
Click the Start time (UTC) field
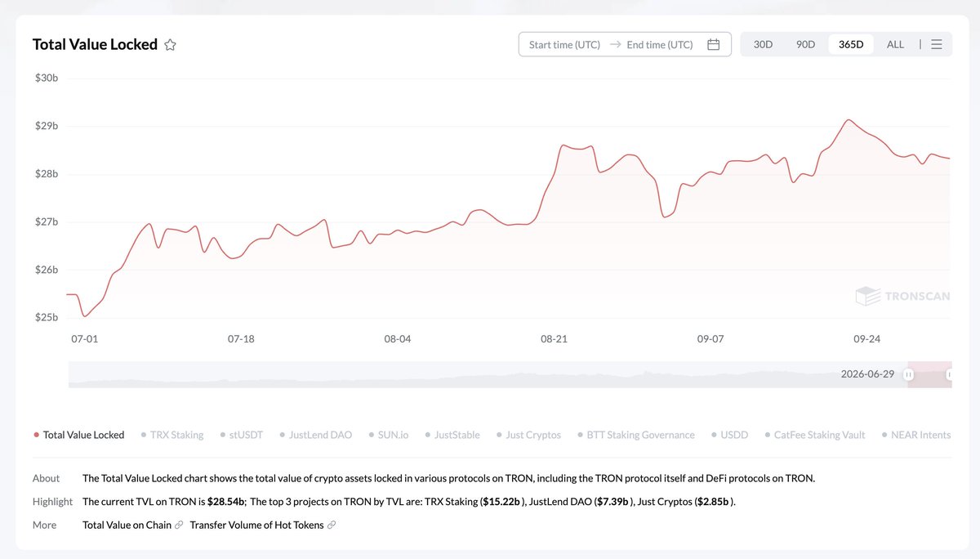tap(564, 45)
